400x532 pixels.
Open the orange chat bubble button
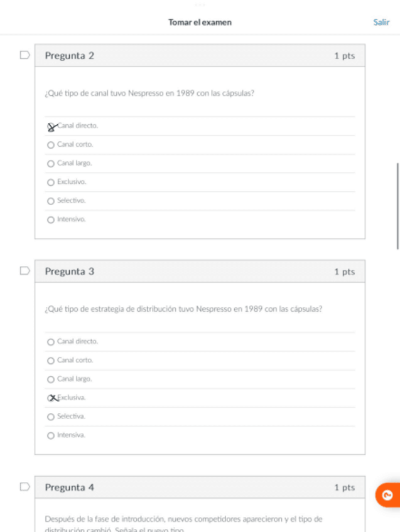coord(387,496)
